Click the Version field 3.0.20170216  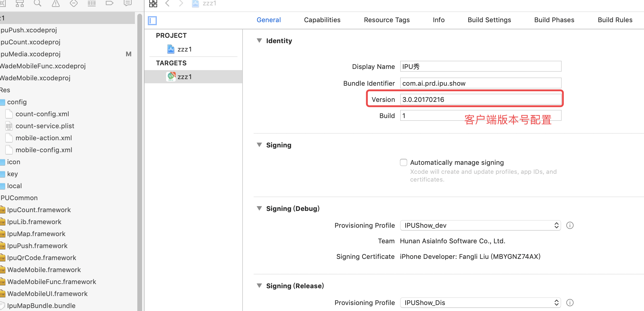coord(481,99)
